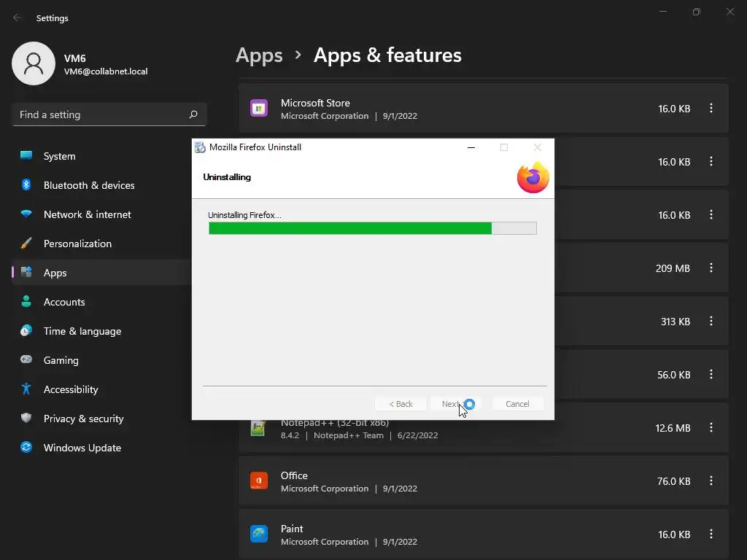Click the Windows Update icon in sidebar
This screenshot has width=747, height=560.
click(x=26, y=448)
